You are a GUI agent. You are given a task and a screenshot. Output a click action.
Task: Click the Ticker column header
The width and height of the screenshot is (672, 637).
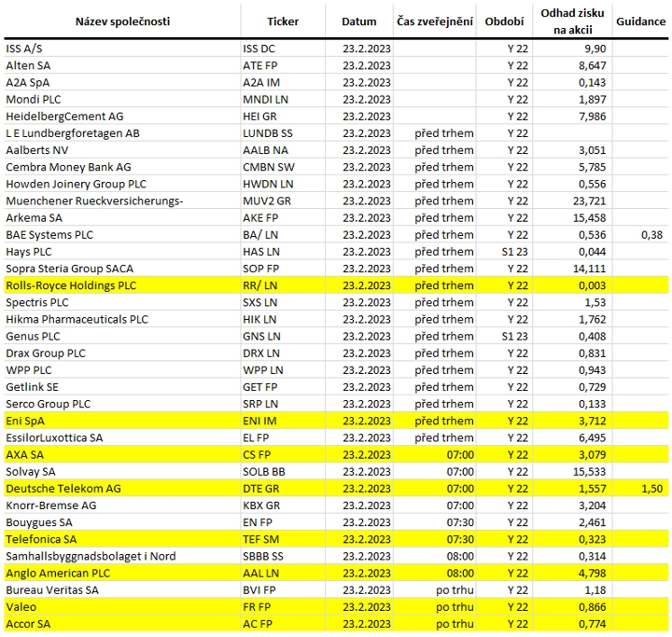[x=283, y=21]
